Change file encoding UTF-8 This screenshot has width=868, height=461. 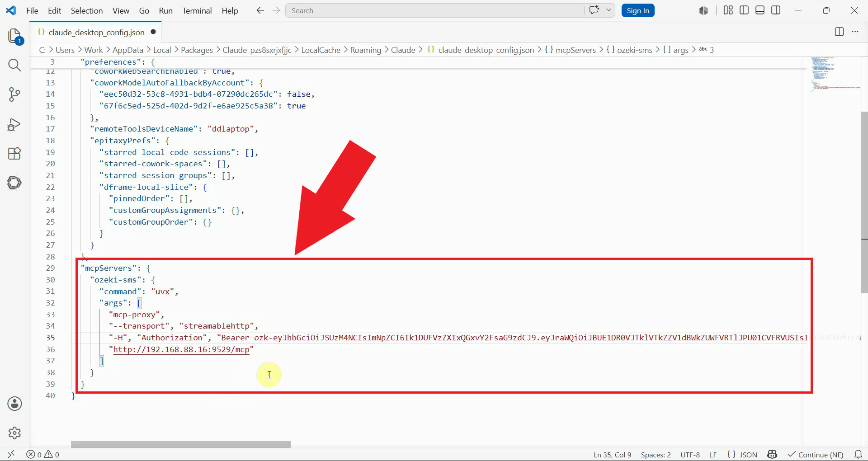(x=690, y=455)
